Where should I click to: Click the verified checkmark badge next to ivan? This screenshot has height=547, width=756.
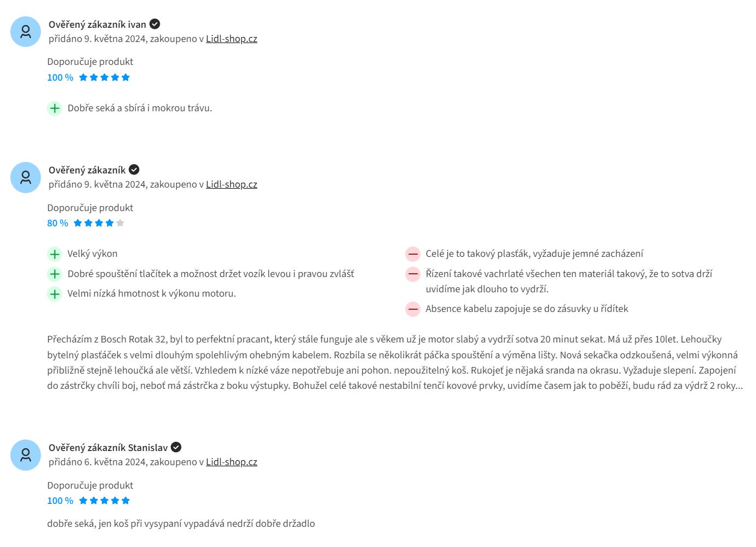(x=155, y=24)
